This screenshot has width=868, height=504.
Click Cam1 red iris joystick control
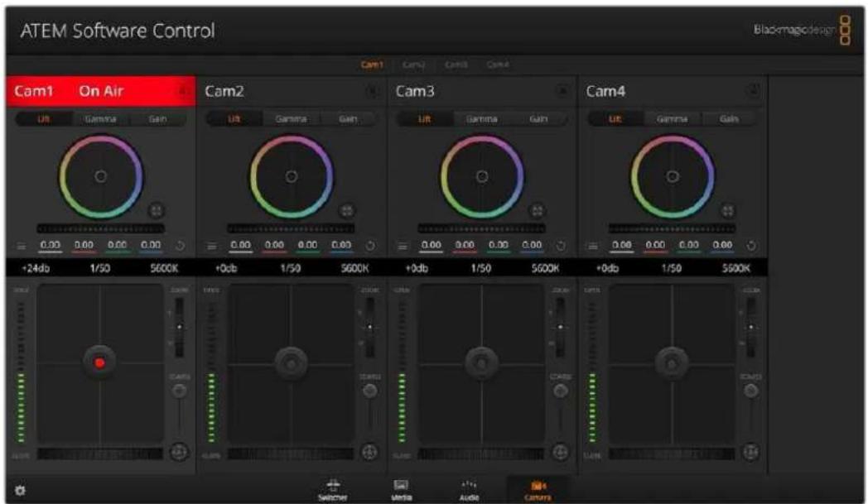99,363
